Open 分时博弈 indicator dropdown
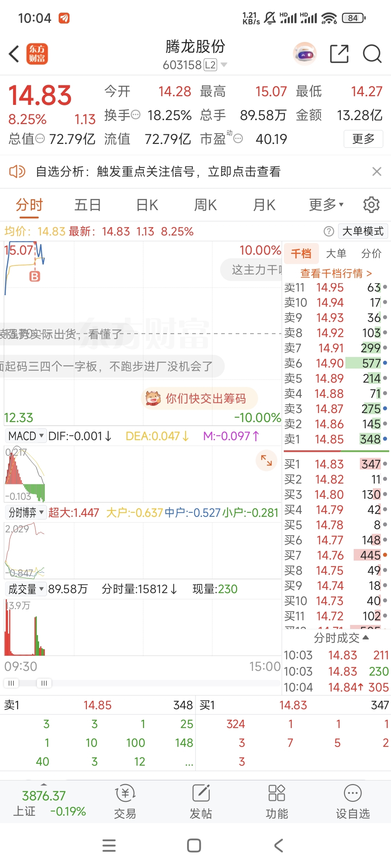This screenshot has width=391, height=868. (26, 512)
